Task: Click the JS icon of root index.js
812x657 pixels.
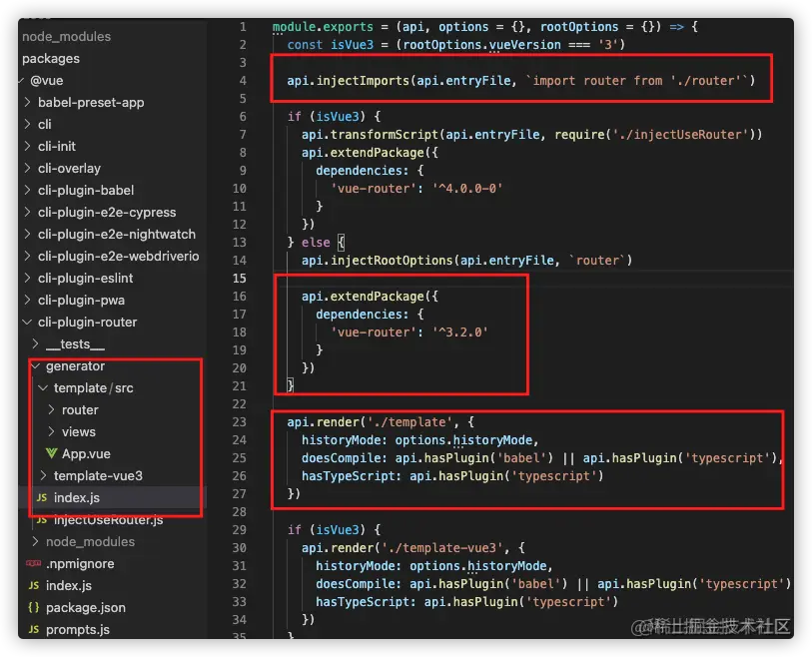Action: coord(34,585)
